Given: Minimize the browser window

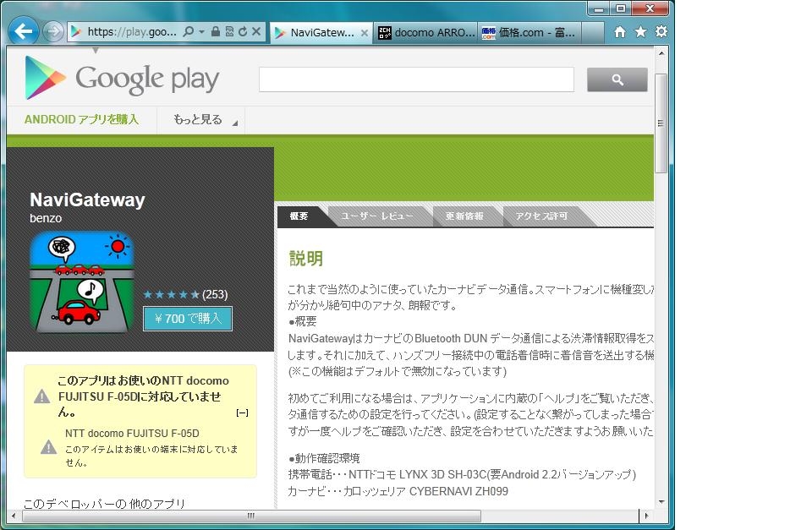Looking at the screenshot, I should pos(599,8).
